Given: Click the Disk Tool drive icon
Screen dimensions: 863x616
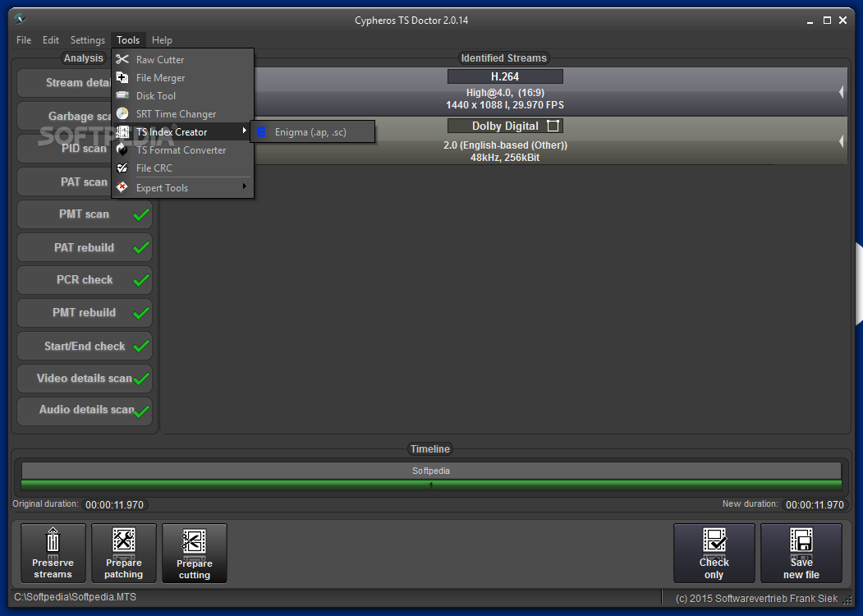Looking at the screenshot, I should point(122,95).
